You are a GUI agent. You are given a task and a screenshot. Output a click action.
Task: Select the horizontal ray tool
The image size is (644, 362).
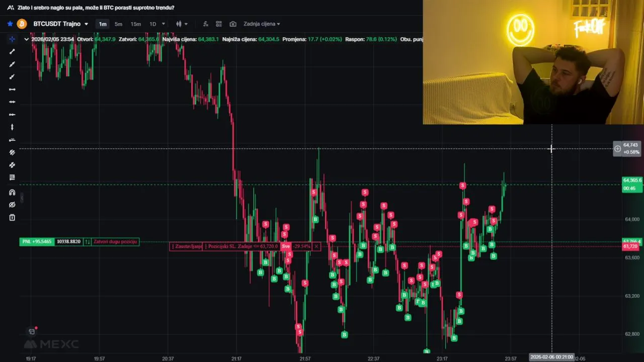point(12,115)
